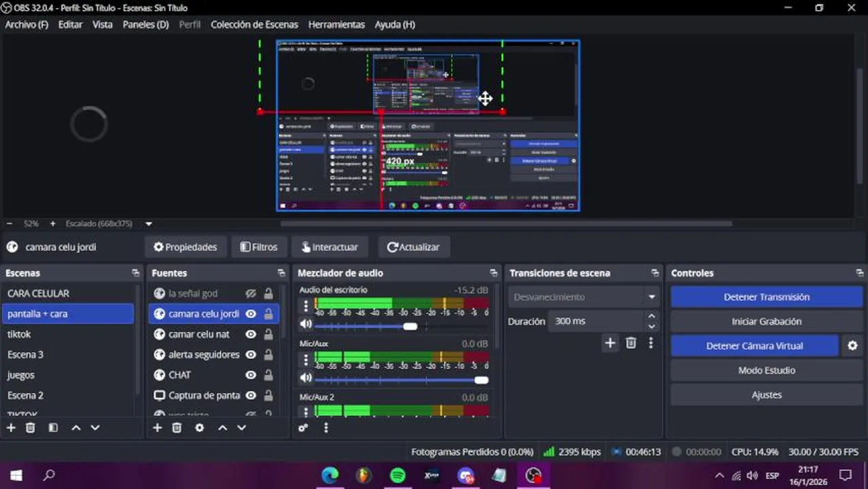
Task: Open Filtros for the selected source
Action: (x=259, y=247)
